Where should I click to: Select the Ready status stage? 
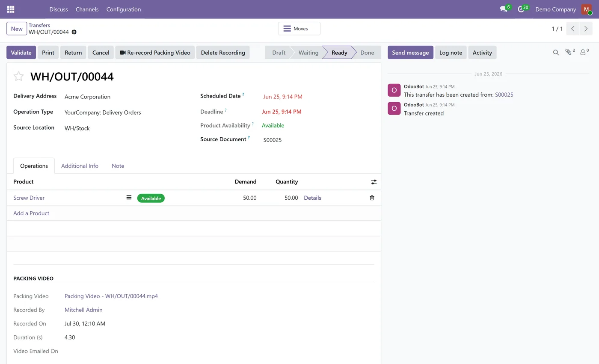point(339,53)
